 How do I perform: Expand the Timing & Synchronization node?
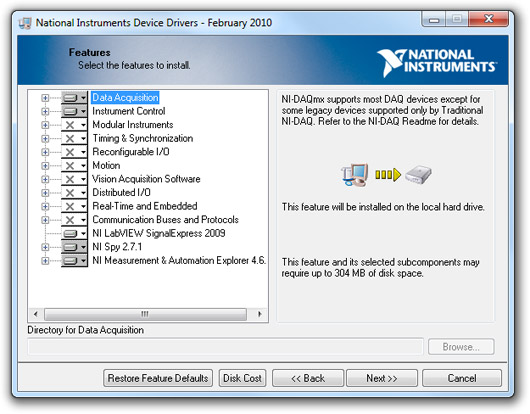pos(45,139)
